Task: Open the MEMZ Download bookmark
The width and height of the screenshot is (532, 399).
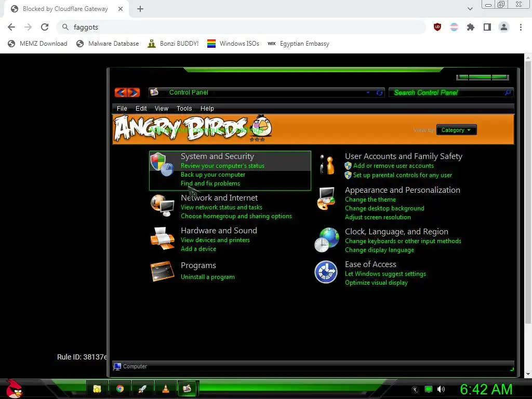Action: (37, 44)
